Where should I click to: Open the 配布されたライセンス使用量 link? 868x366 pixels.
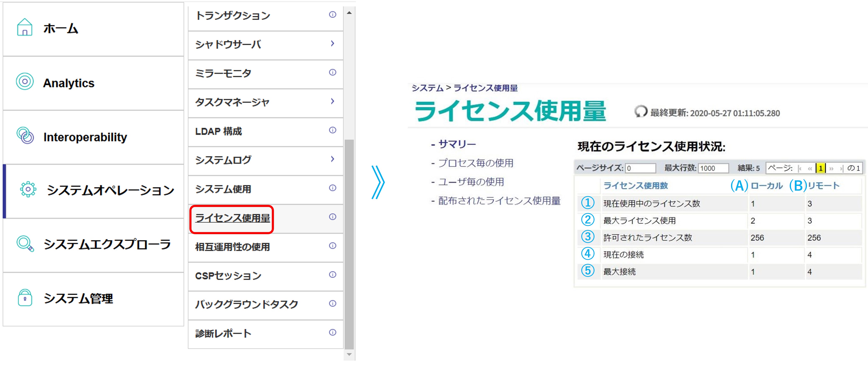click(x=499, y=201)
